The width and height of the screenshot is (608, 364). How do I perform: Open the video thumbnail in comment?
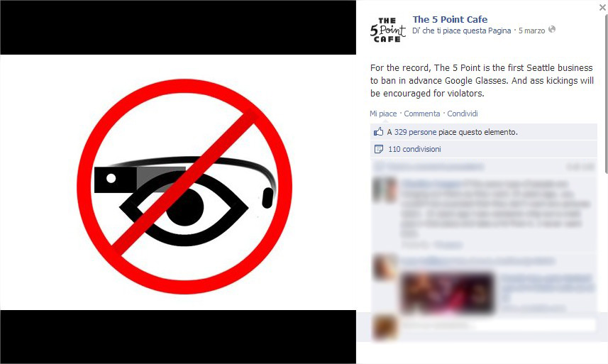pos(448,292)
